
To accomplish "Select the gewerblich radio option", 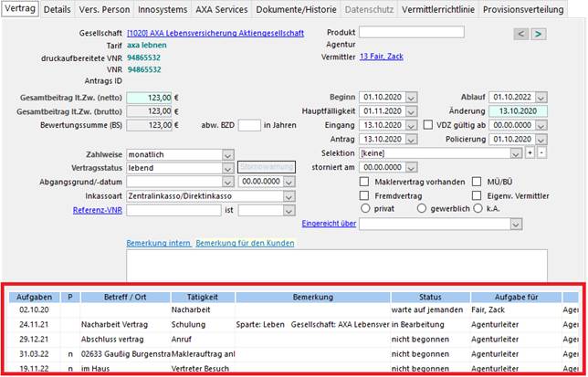I will click(423, 208).
